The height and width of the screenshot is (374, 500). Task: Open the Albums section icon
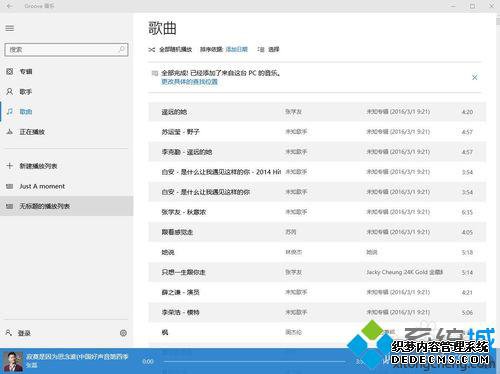(x=10, y=71)
